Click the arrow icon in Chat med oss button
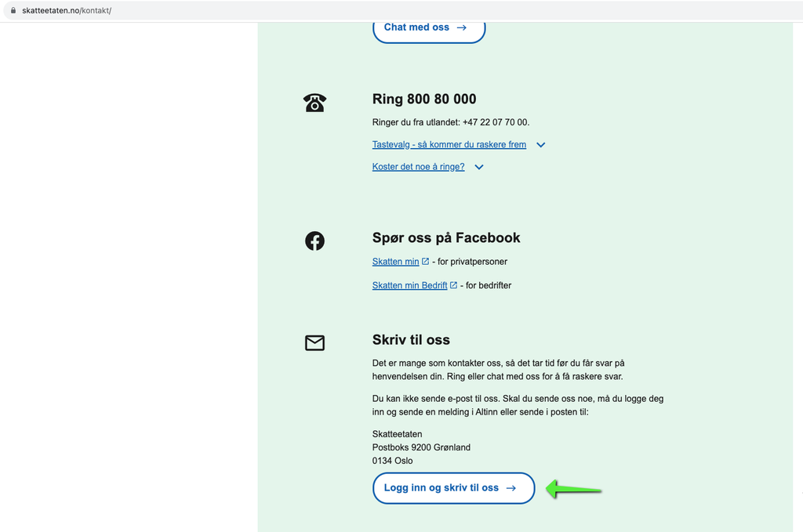The image size is (803, 532). click(x=462, y=27)
